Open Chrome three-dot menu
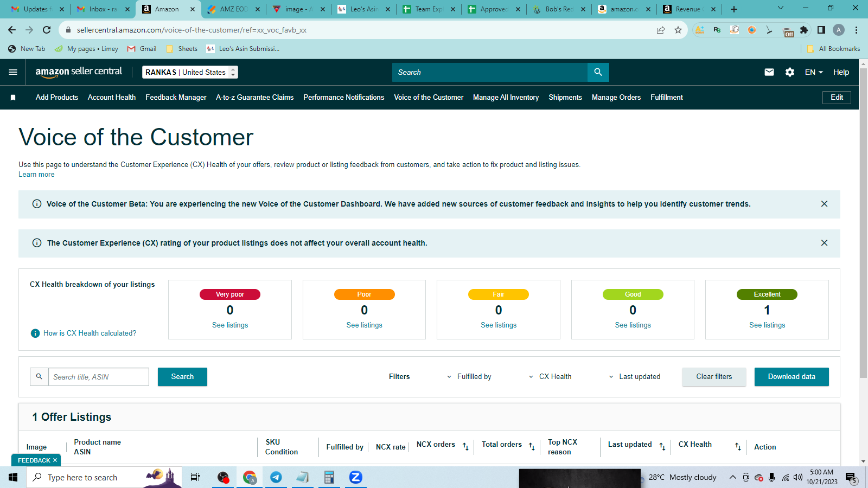This screenshot has width=868, height=488. (x=856, y=30)
